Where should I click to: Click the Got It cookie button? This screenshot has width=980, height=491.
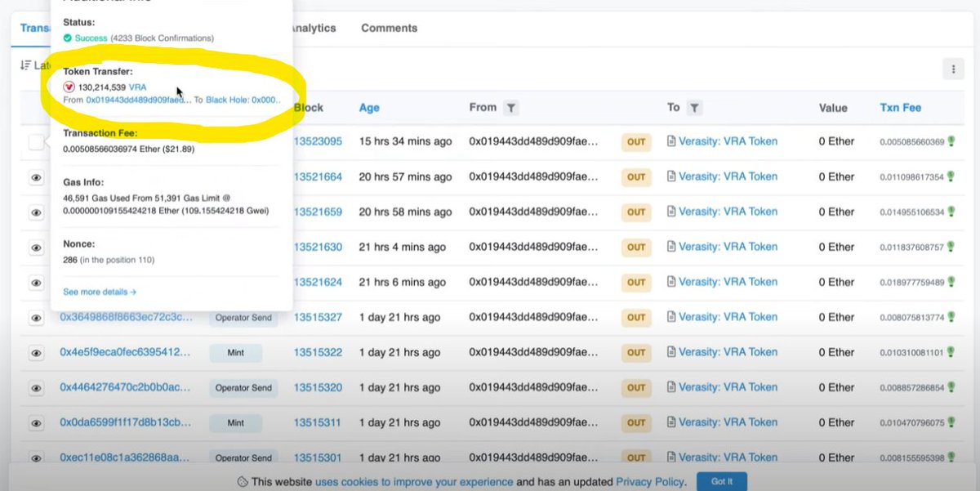point(722,481)
